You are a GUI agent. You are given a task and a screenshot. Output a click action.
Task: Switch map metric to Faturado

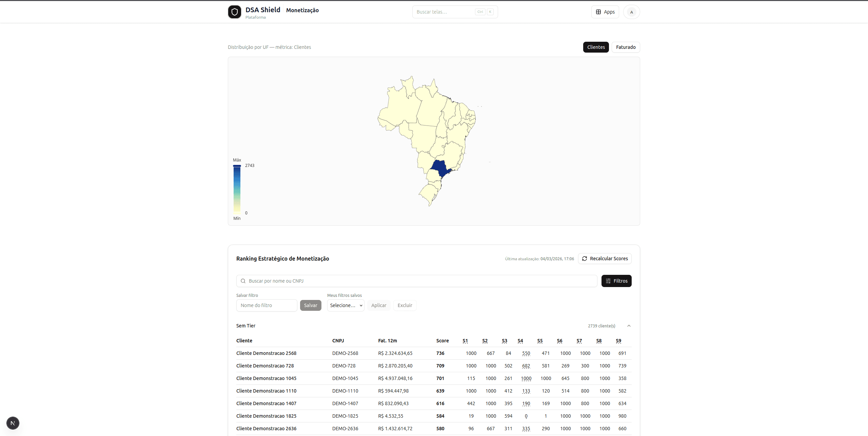coord(626,47)
